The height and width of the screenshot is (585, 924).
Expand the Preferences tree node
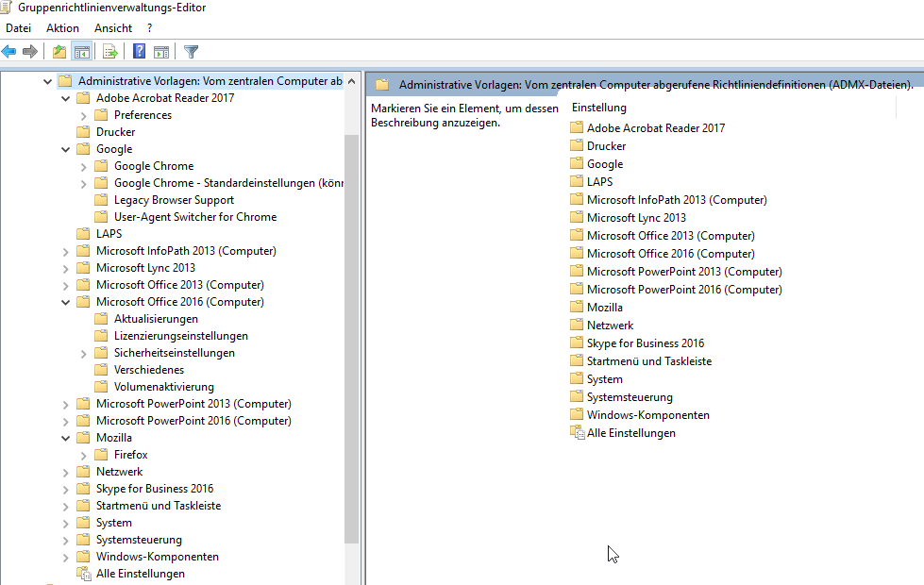[x=83, y=115]
